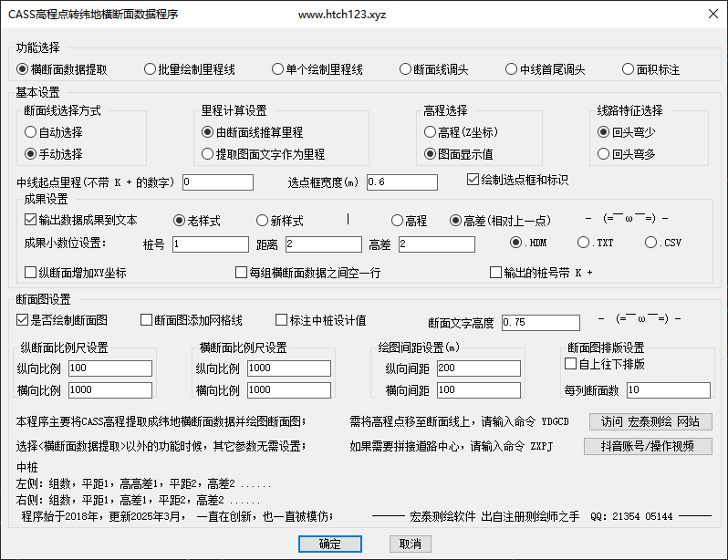Enable 断面图添加网格线 checkbox

pyautogui.click(x=146, y=320)
